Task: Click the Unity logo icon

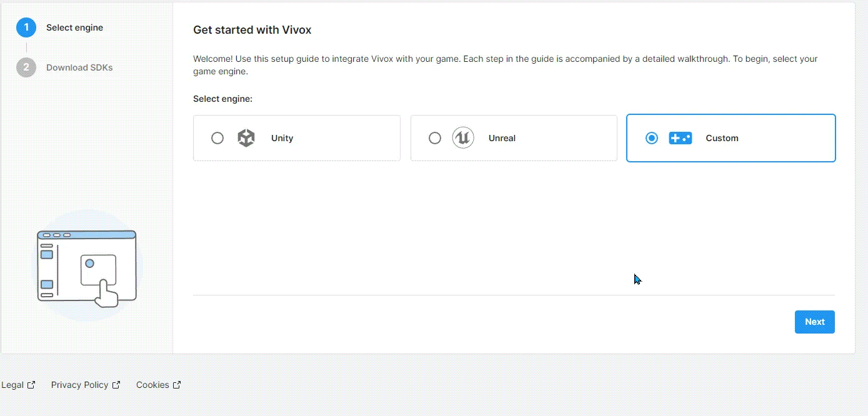Action: [x=246, y=138]
